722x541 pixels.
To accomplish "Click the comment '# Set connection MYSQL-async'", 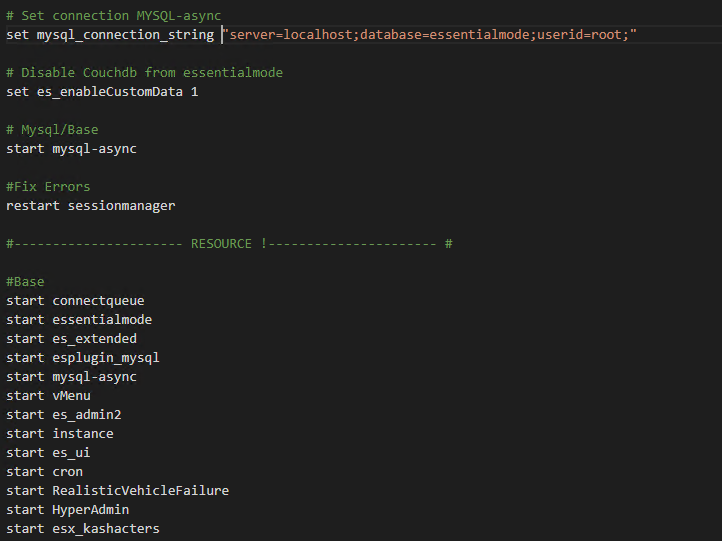I will tap(114, 16).
